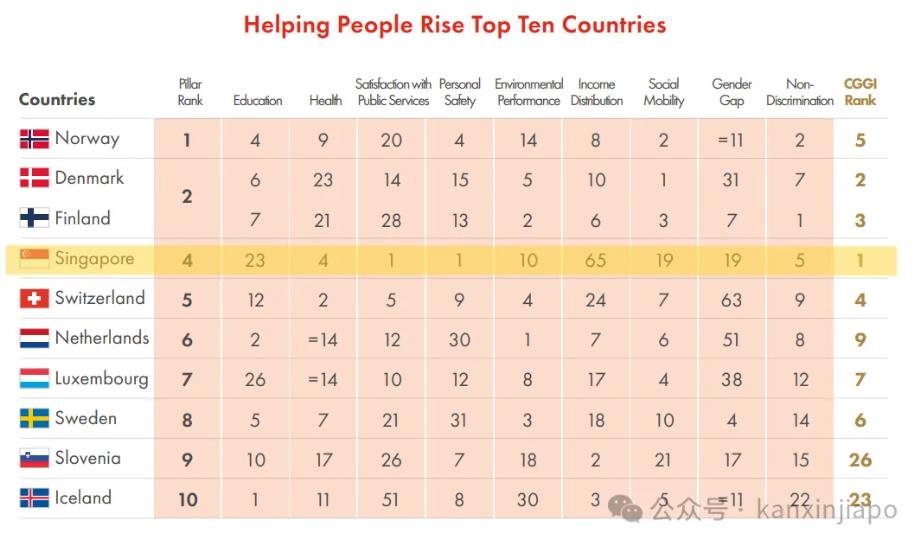Click the Singapore country name
The width and height of the screenshot is (918, 534).
(x=94, y=259)
